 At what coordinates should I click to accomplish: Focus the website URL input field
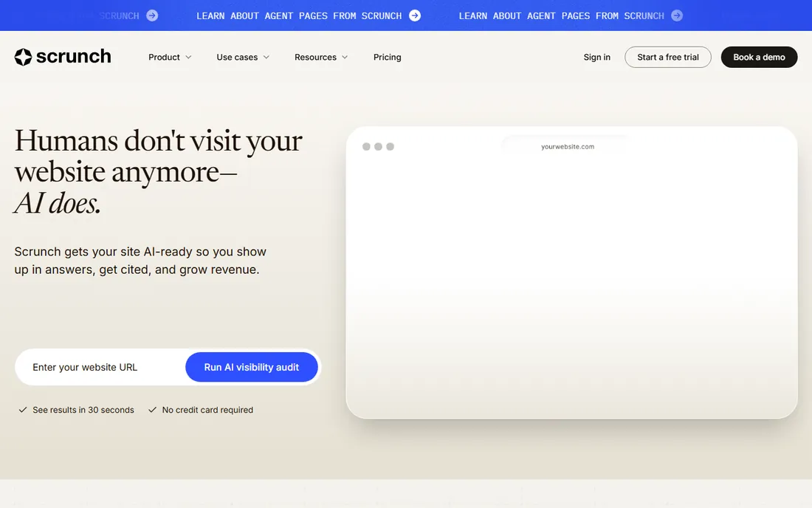pyautogui.click(x=100, y=367)
